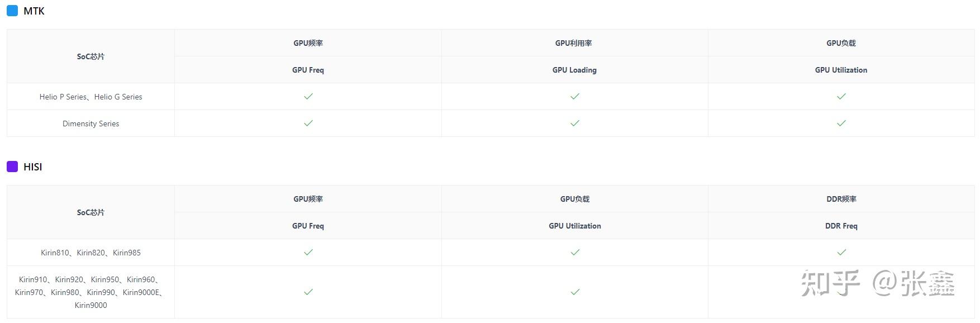Click the DDR Freq checkmark for Kirin810 row

point(841,253)
